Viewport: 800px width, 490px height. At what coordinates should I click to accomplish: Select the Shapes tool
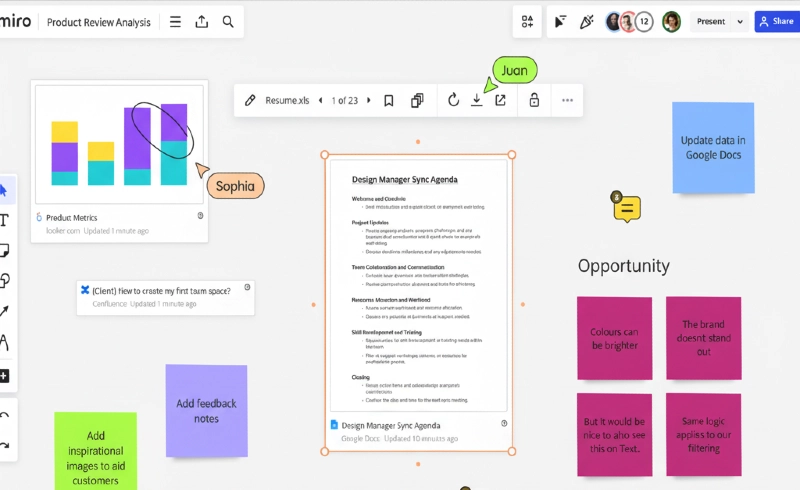click(5, 281)
